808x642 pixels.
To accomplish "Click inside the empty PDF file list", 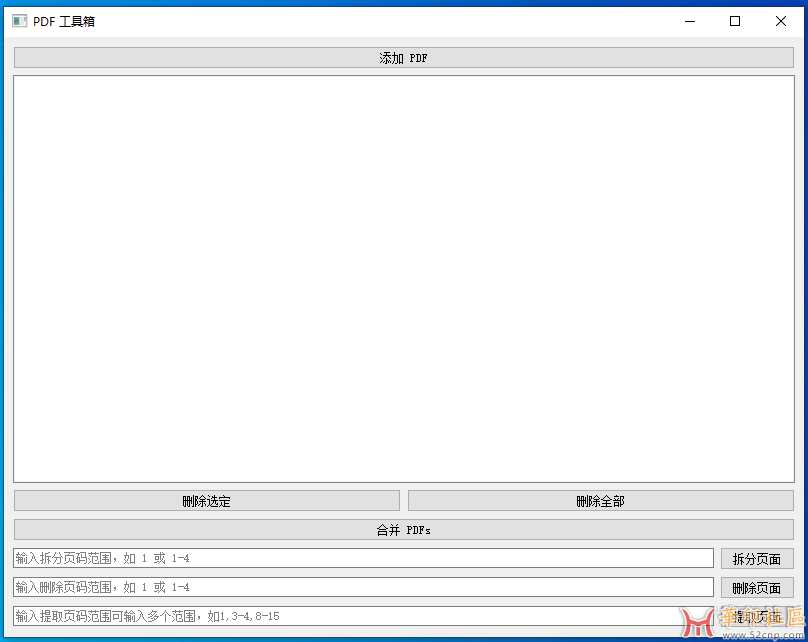I will click(403, 278).
